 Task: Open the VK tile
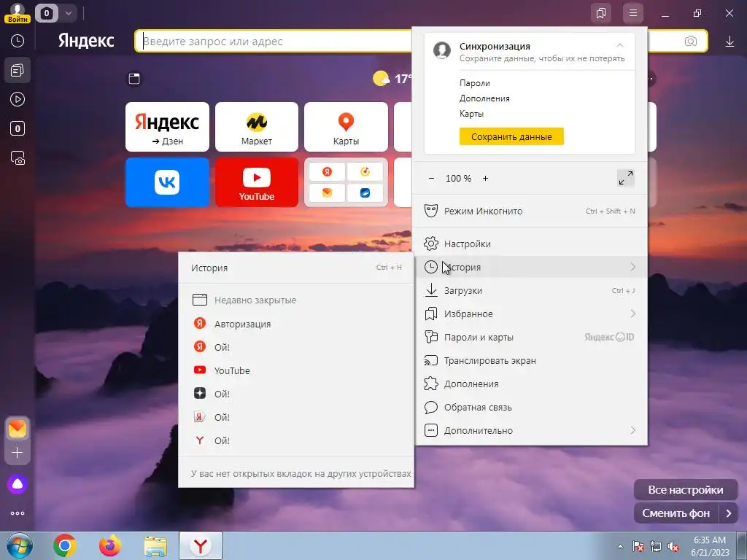pyautogui.click(x=167, y=182)
